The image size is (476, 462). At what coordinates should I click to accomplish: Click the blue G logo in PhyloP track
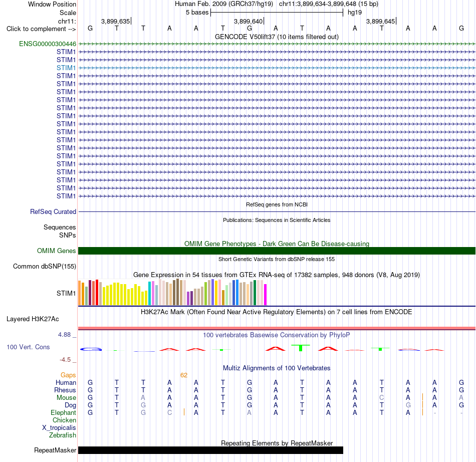tap(91, 349)
